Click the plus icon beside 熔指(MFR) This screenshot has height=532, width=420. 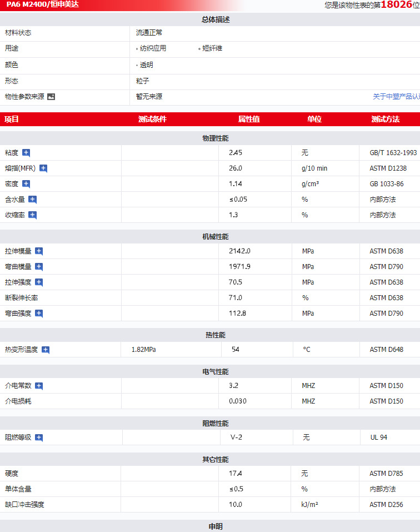click(x=43, y=168)
